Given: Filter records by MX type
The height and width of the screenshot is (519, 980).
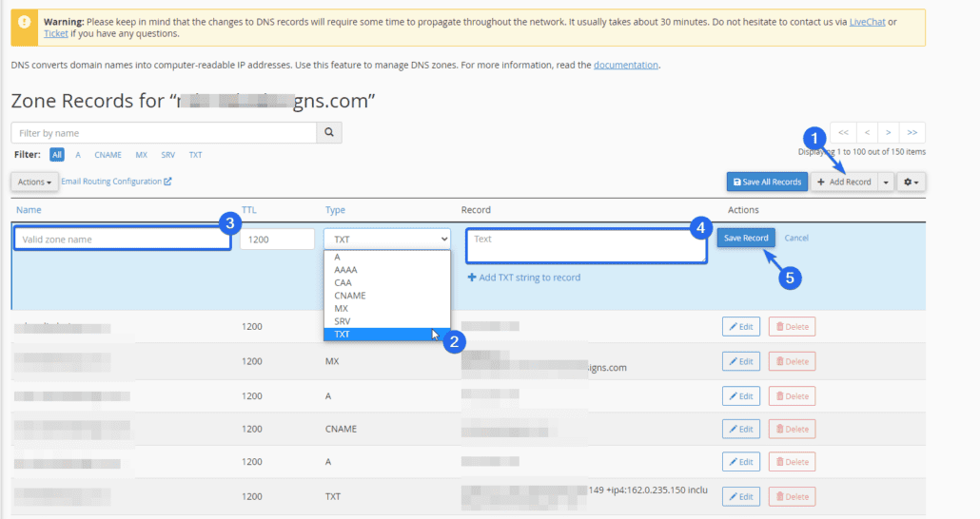Looking at the screenshot, I should click(x=141, y=155).
